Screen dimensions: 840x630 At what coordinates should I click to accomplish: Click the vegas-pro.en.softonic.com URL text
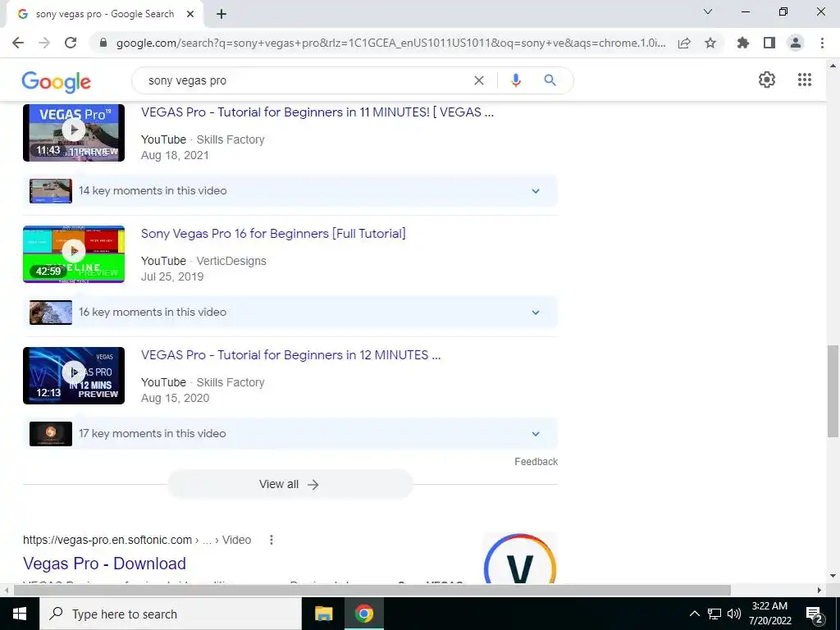coord(107,540)
